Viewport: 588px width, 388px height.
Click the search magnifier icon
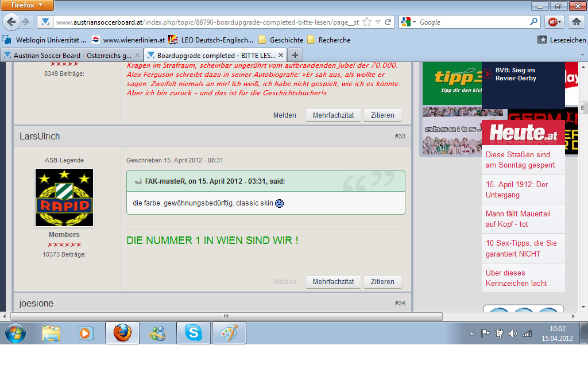click(x=533, y=22)
